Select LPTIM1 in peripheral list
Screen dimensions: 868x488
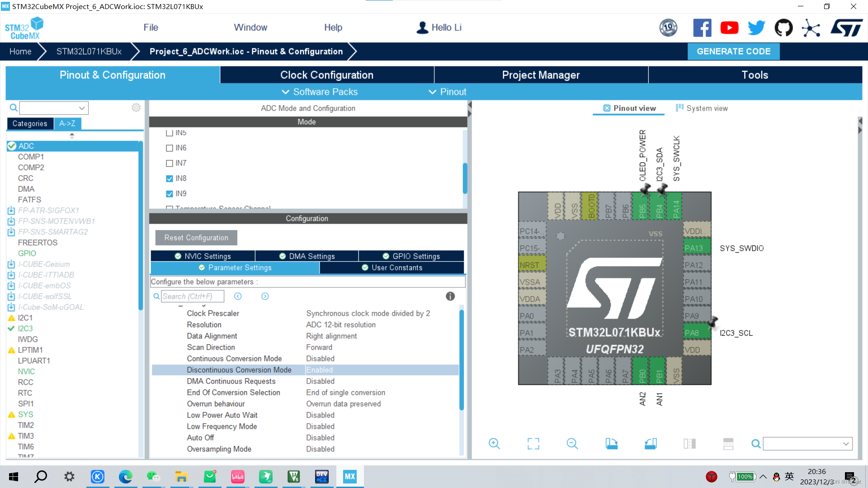tap(30, 350)
